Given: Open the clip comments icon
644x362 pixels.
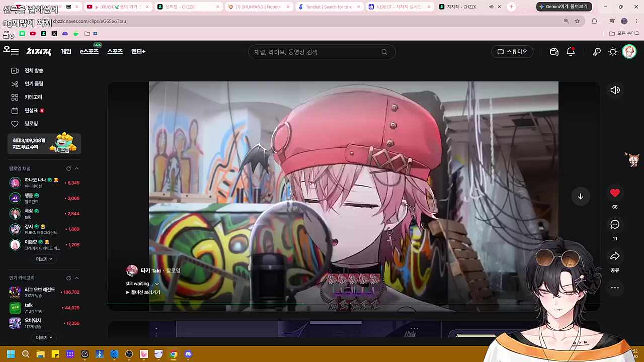Looking at the screenshot, I should (x=615, y=224).
